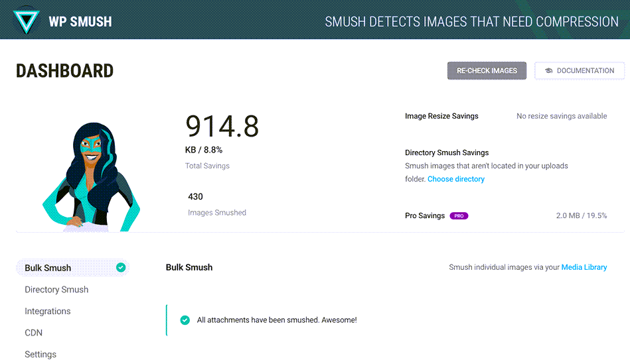This screenshot has height=364, width=630.
Task: Go to the CDN tab
Action: coord(33,333)
